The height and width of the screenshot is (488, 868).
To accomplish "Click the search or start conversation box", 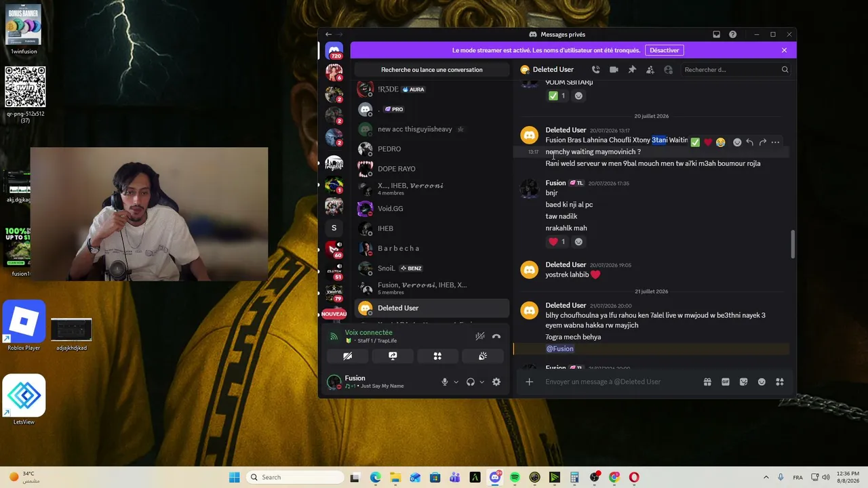I will click(432, 70).
